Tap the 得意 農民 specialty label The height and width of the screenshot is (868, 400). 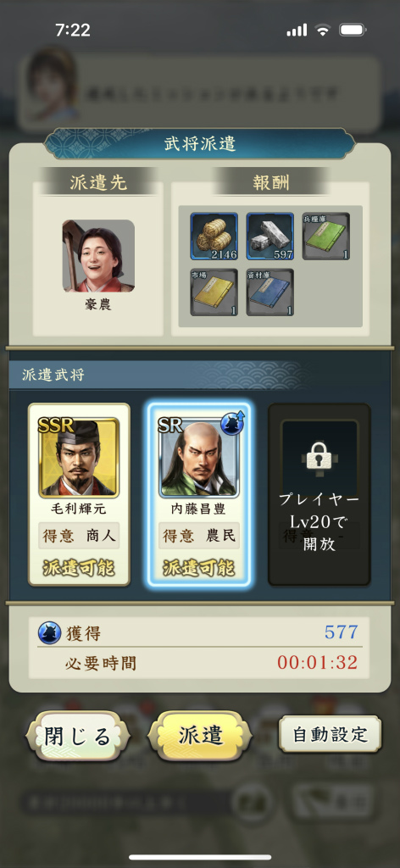coord(199,536)
